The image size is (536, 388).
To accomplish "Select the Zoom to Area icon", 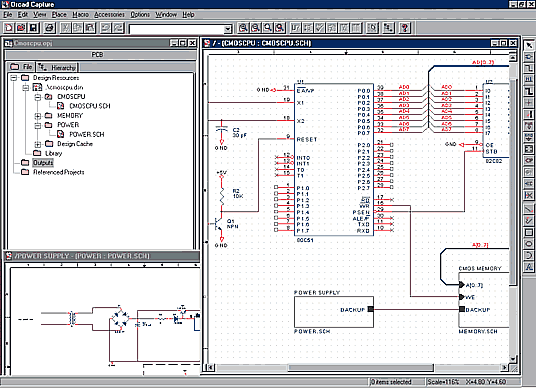I will click(x=268, y=28).
